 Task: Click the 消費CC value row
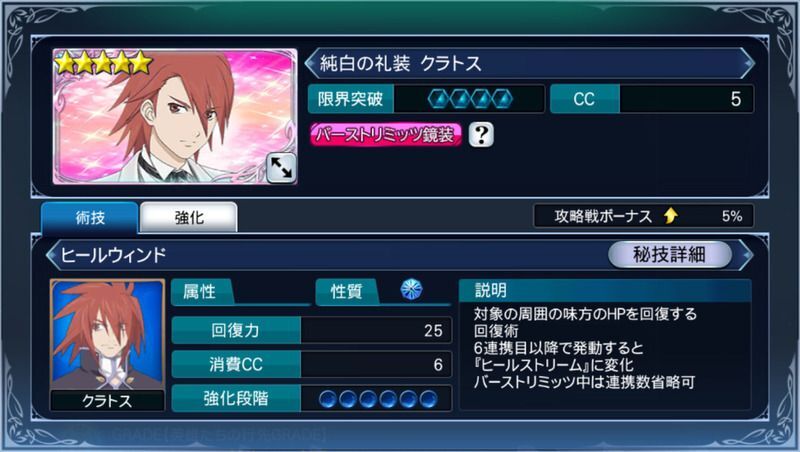pos(312,364)
